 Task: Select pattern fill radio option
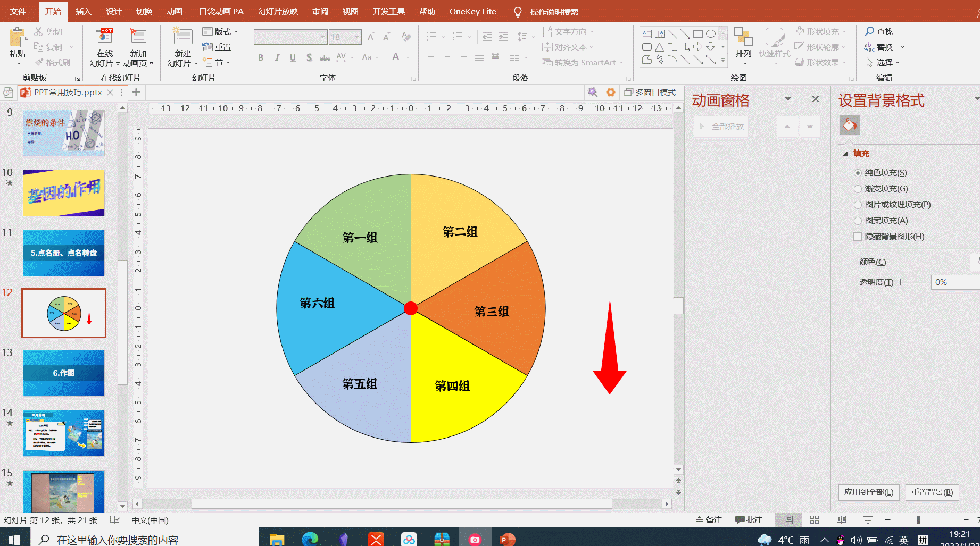click(x=858, y=221)
